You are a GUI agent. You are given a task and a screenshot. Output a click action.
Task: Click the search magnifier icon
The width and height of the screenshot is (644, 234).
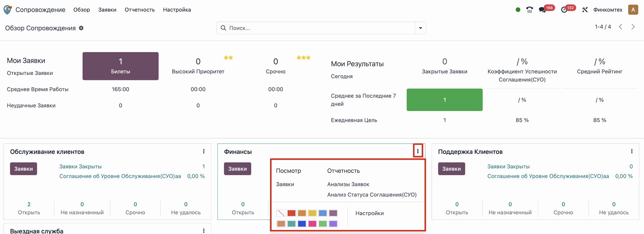pyautogui.click(x=223, y=28)
